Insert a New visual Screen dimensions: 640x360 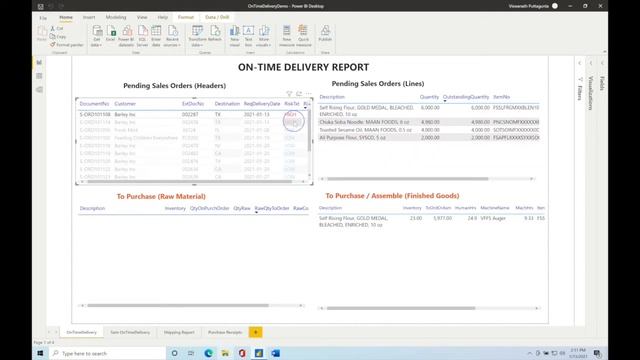pos(234,36)
